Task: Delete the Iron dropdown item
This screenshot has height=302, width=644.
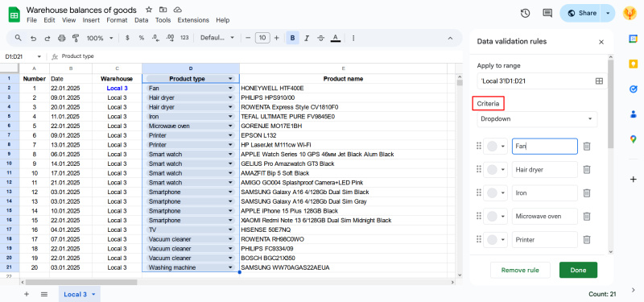Action: [x=587, y=192]
